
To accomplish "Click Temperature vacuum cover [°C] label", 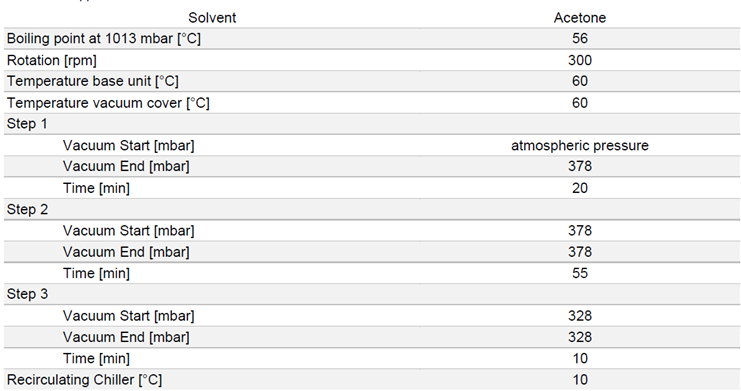I will [108, 103].
